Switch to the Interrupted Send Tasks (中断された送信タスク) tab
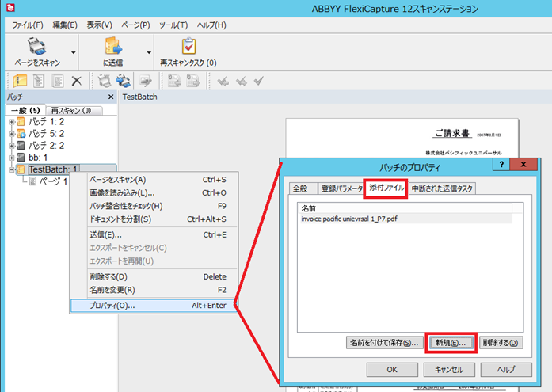552x392 pixels. [x=442, y=188]
